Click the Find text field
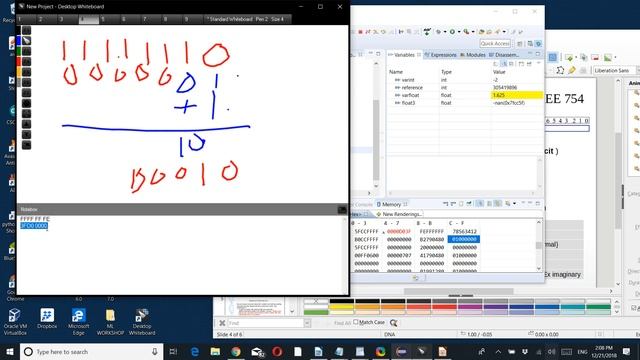The image size is (640, 360). click(265, 323)
